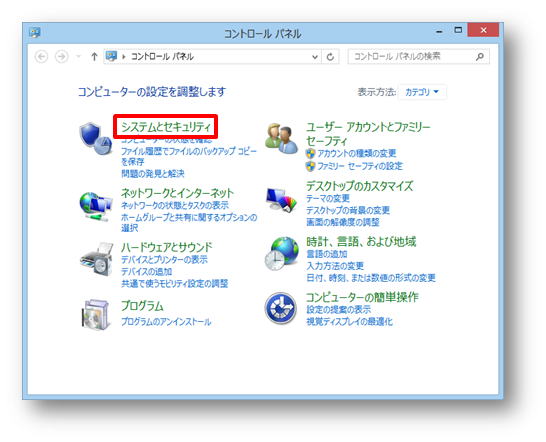Maximize the Control Panel window

(x=458, y=30)
